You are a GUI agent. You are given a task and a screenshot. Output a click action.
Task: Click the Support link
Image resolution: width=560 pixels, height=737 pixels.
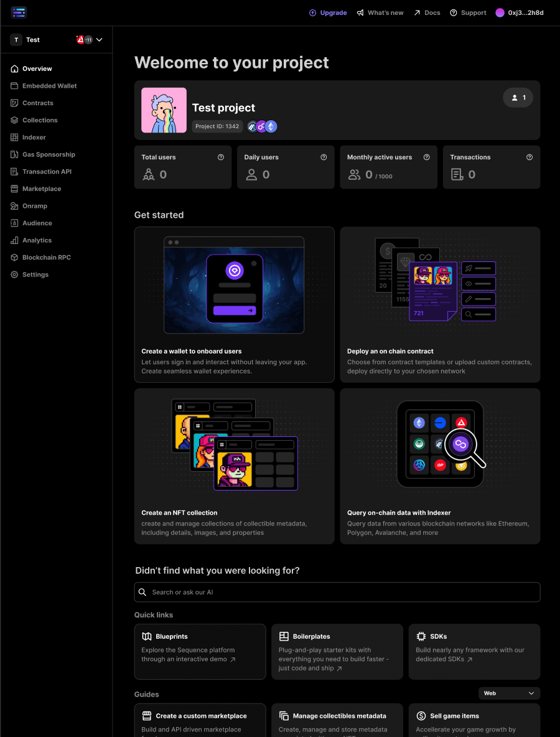tap(468, 12)
